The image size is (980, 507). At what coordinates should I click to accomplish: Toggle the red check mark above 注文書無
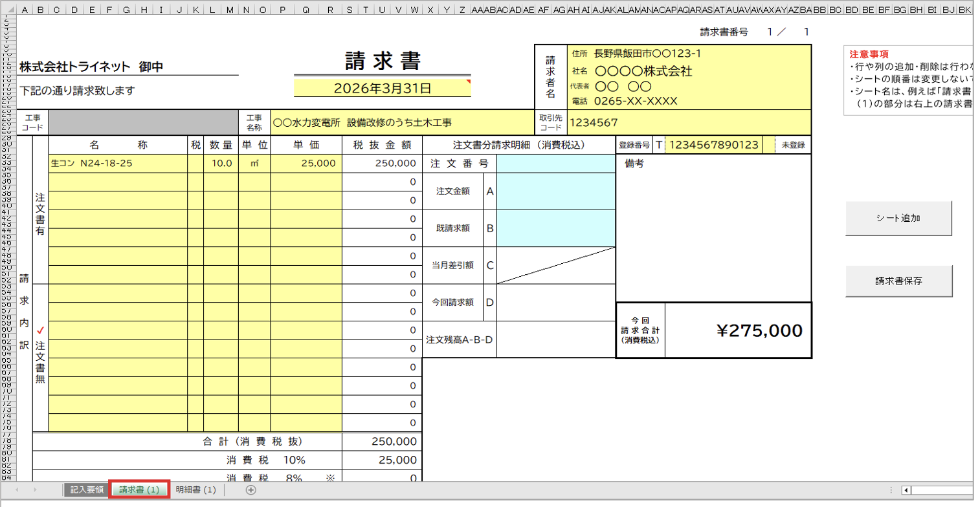pyautogui.click(x=41, y=330)
